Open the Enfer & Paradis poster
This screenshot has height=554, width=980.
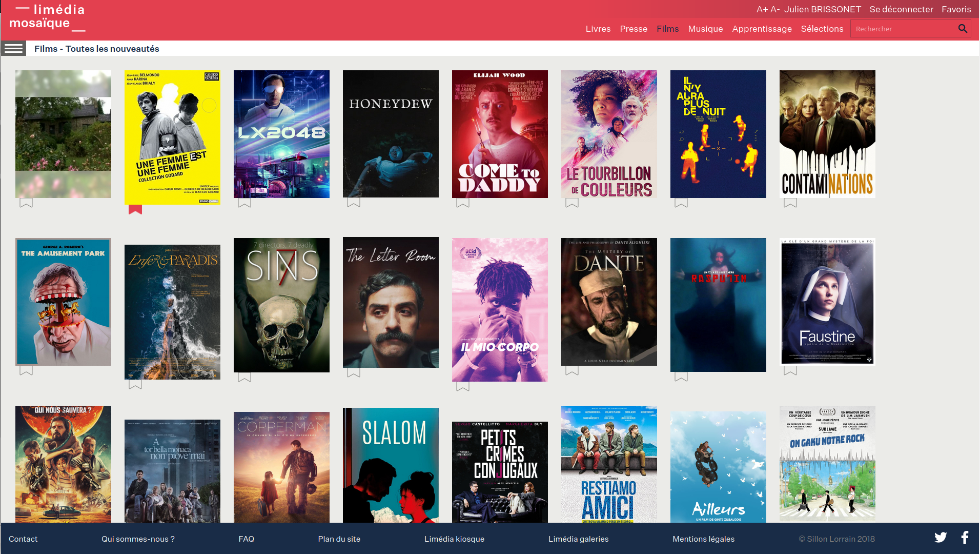[x=172, y=312]
